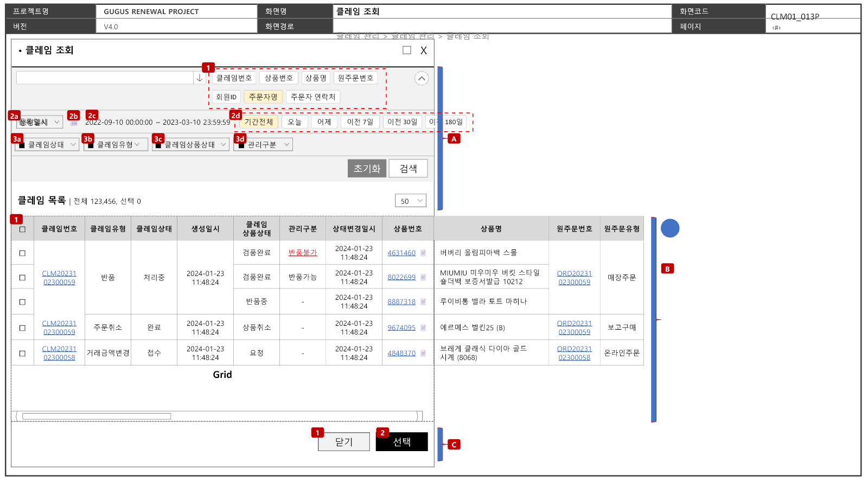868x488 pixels.
Task: Open order link in the 보고구매 row
Action: (575, 328)
